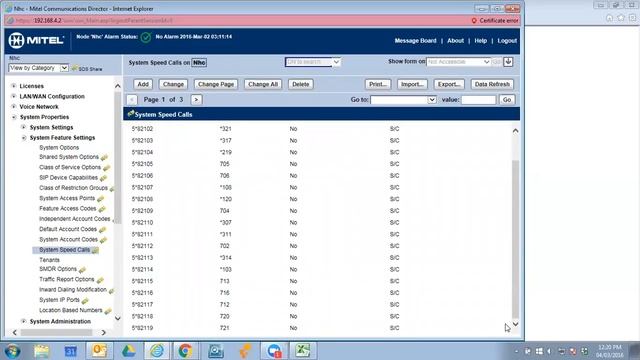This screenshot has height=360, width=640.
Task: Expand the System Administration node
Action: click(24, 321)
